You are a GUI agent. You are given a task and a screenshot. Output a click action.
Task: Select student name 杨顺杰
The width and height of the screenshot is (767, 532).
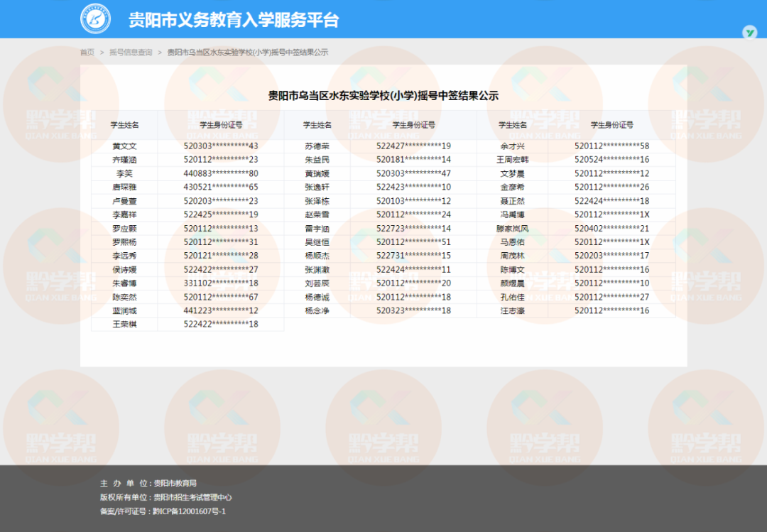tap(317, 256)
